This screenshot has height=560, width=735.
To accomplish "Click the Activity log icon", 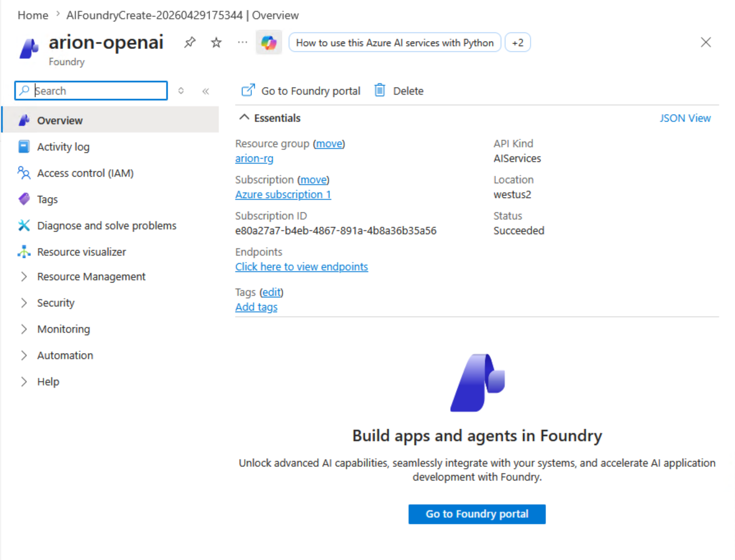I will 24,147.
